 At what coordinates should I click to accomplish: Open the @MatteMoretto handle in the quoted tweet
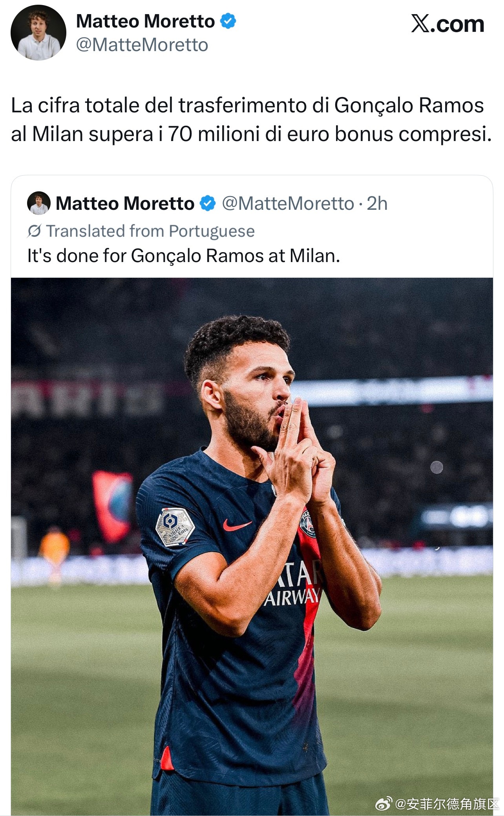click(288, 204)
